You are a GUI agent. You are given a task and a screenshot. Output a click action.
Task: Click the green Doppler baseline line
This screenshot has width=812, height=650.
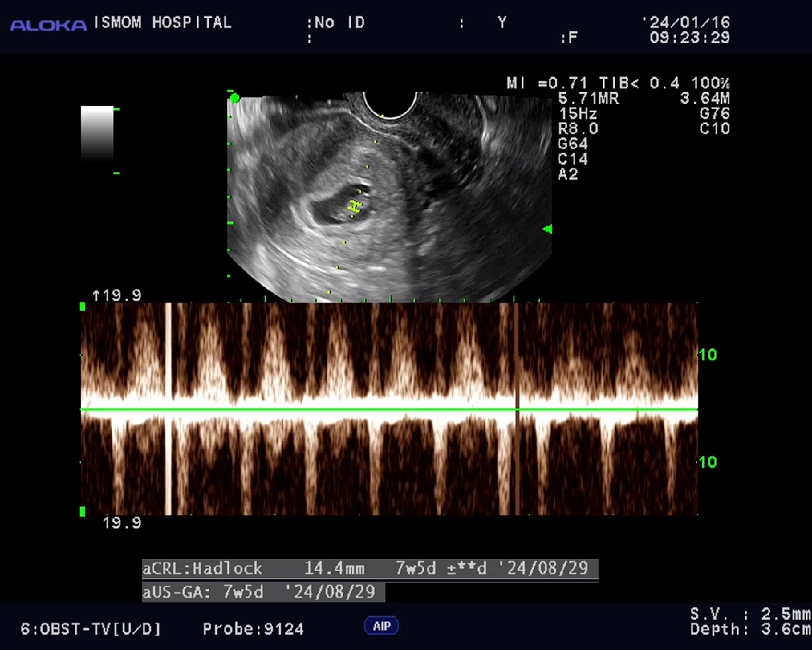[x=389, y=409]
